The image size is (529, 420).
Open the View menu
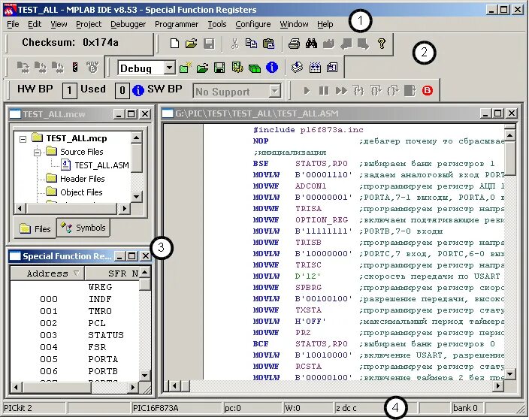[x=59, y=24]
